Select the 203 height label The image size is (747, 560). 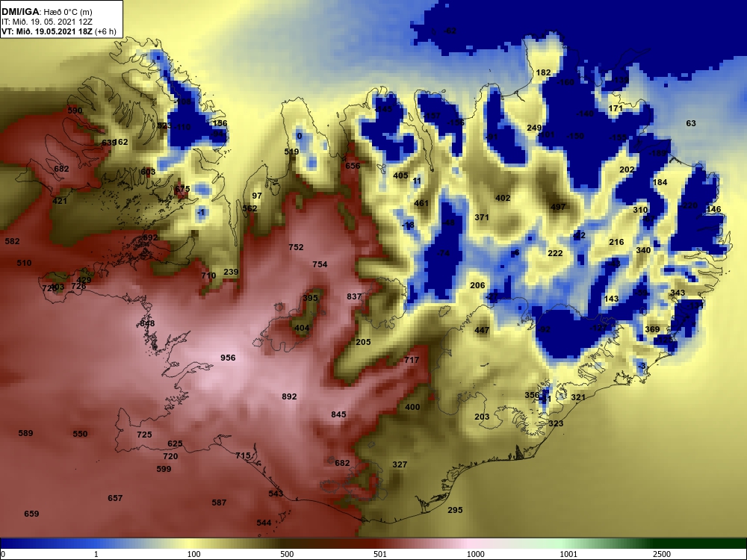point(482,417)
